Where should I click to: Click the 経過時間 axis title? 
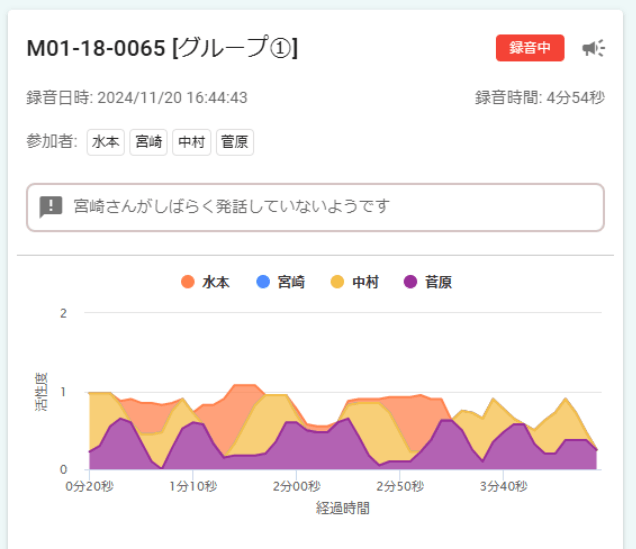[x=343, y=508]
